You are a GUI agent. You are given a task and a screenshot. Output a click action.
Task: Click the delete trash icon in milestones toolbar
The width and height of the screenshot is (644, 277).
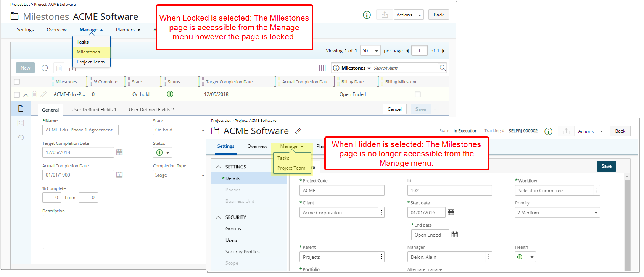[59, 68]
